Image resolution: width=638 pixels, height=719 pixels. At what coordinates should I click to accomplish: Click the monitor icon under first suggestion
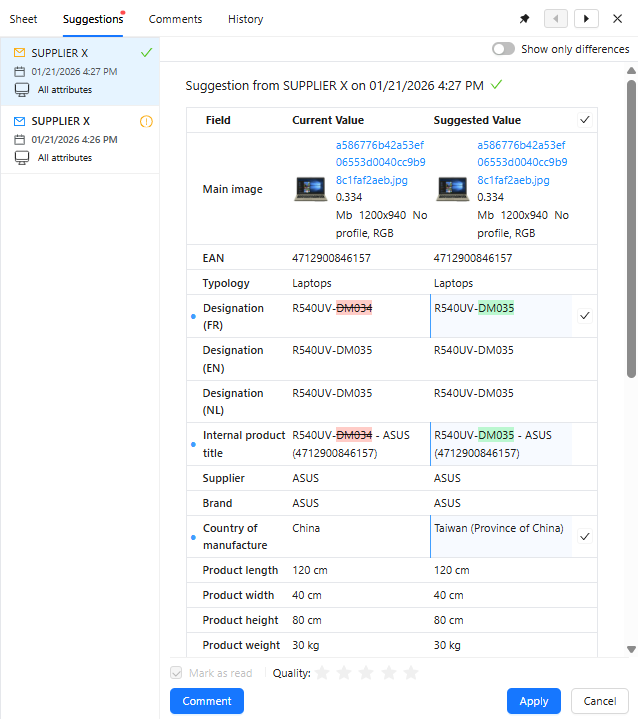[22, 90]
